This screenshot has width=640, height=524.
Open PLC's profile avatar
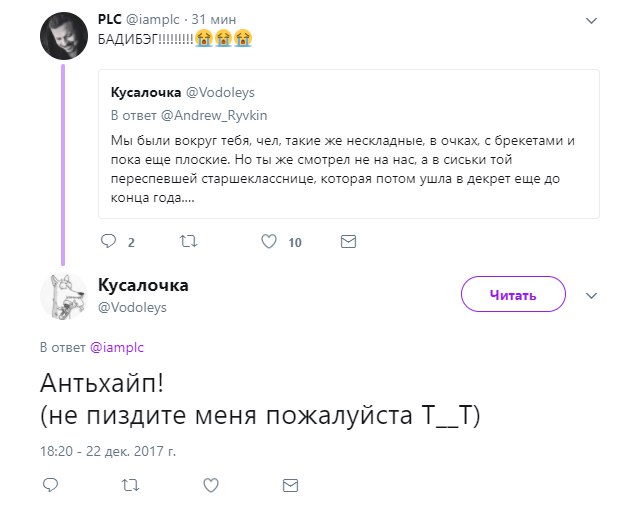click(x=64, y=37)
